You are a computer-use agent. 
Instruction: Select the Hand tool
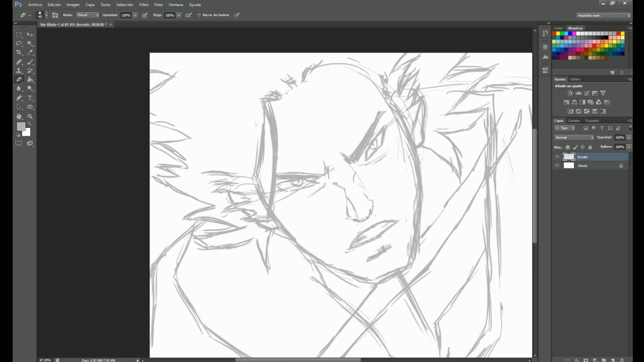[19, 116]
